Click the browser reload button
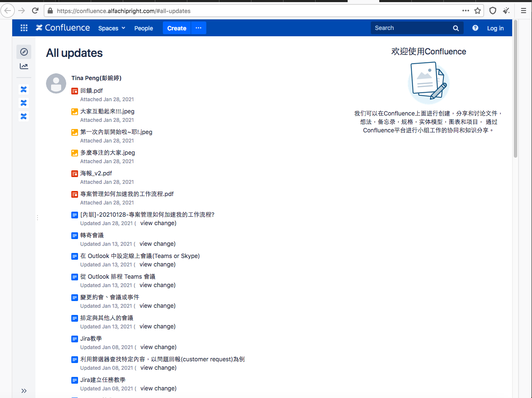Viewport: 532px width, 398px height. point(35,11)
